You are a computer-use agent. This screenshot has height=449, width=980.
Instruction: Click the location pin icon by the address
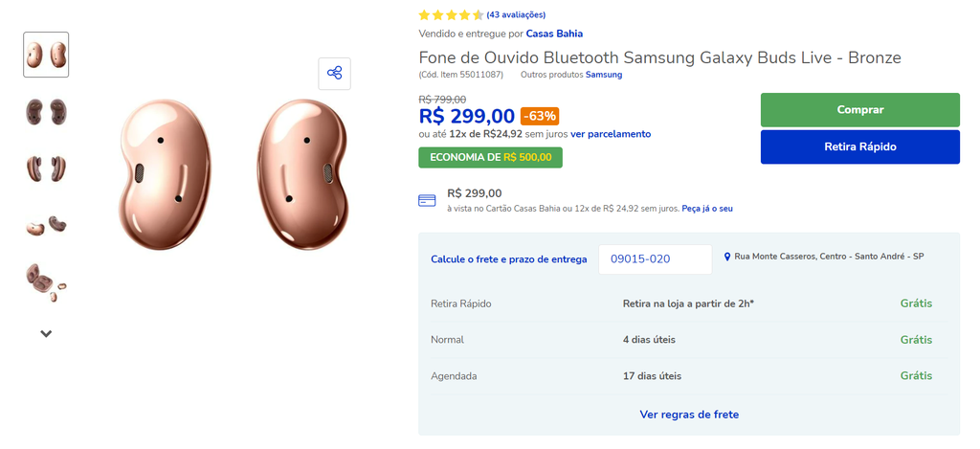[727, 257]
